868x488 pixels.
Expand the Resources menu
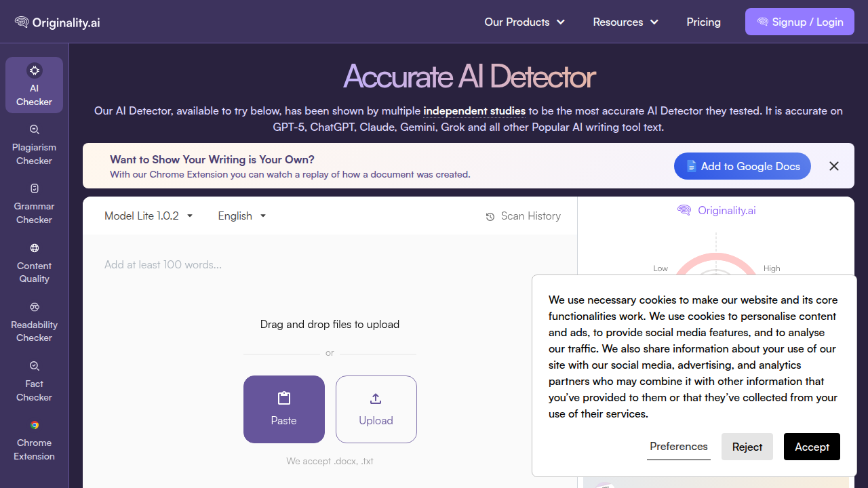pos(625,22)
